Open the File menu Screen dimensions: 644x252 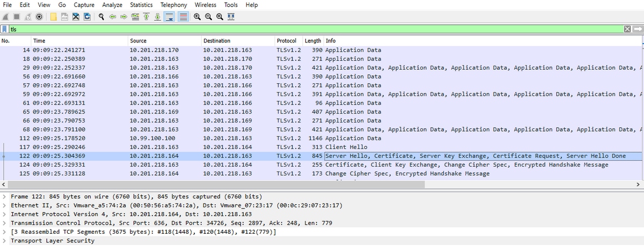(x=8, y=5)
